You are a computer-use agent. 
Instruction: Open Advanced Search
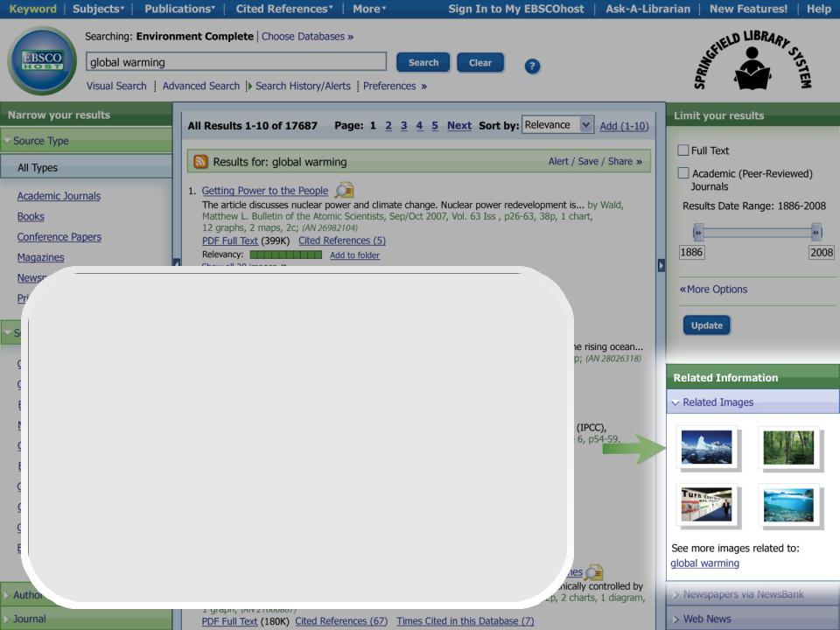(201, 86)
